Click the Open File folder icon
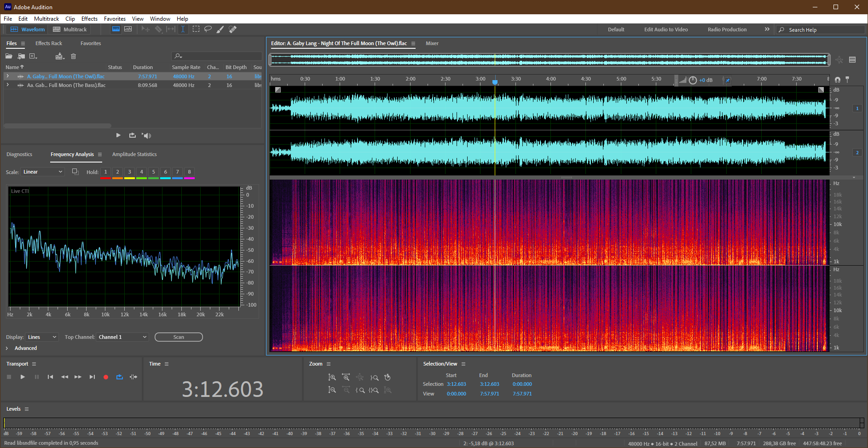 [x=9, y=56]
